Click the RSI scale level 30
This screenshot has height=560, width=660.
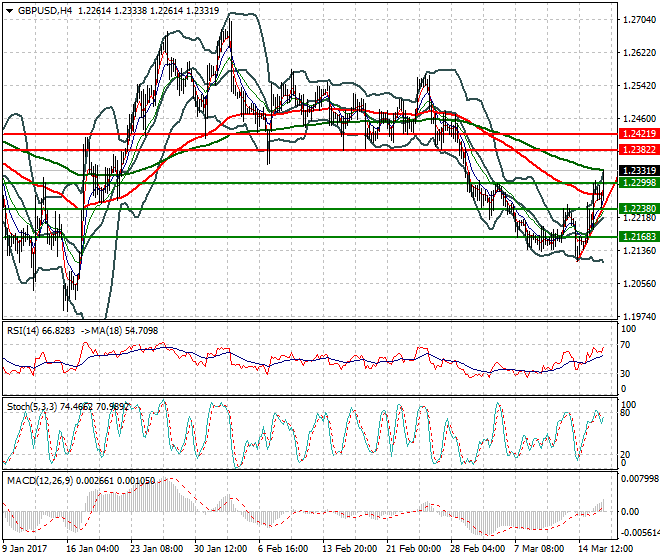[626, 374]
